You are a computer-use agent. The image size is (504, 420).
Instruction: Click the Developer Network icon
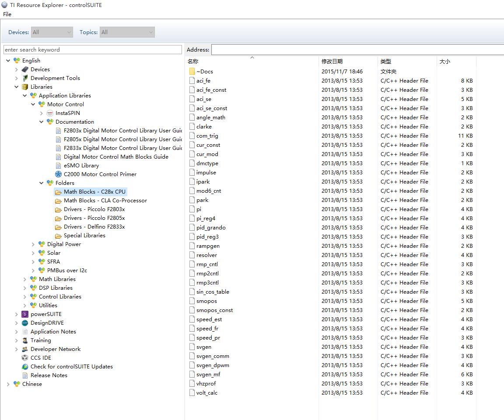[25, 349]
